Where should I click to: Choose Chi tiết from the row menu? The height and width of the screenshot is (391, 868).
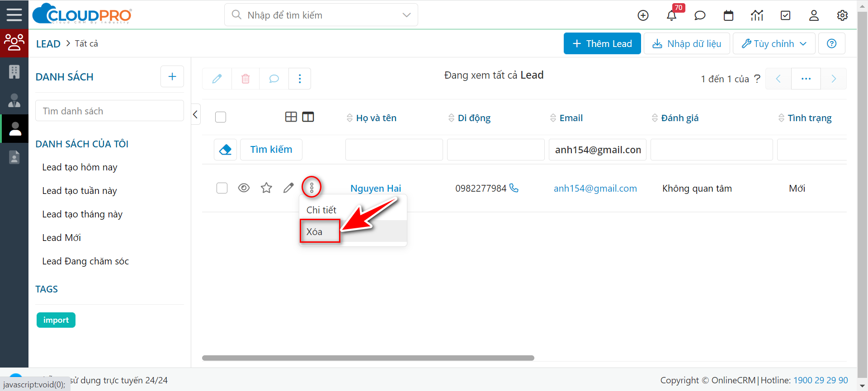click(353, 210)
